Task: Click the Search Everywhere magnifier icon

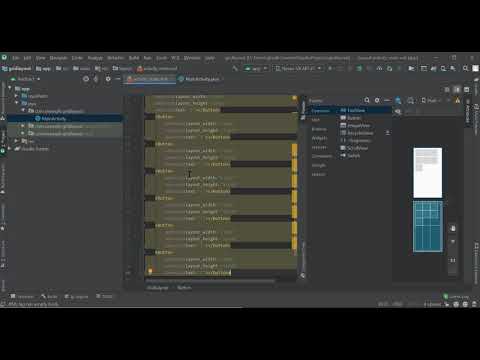Action: click(465, 69)
